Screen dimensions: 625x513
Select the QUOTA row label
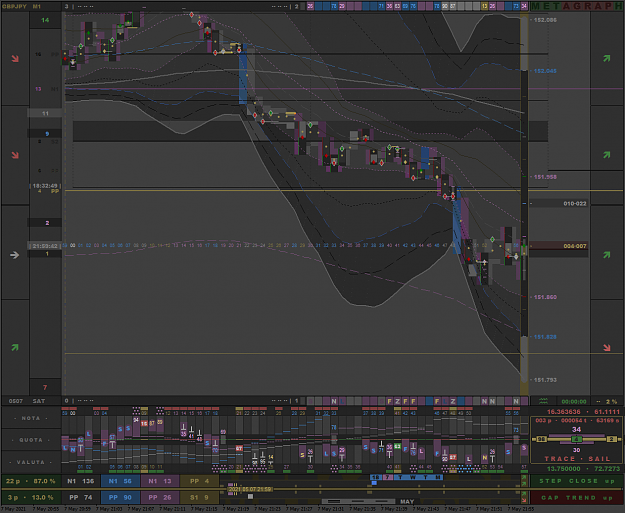[x=31, y=440]
